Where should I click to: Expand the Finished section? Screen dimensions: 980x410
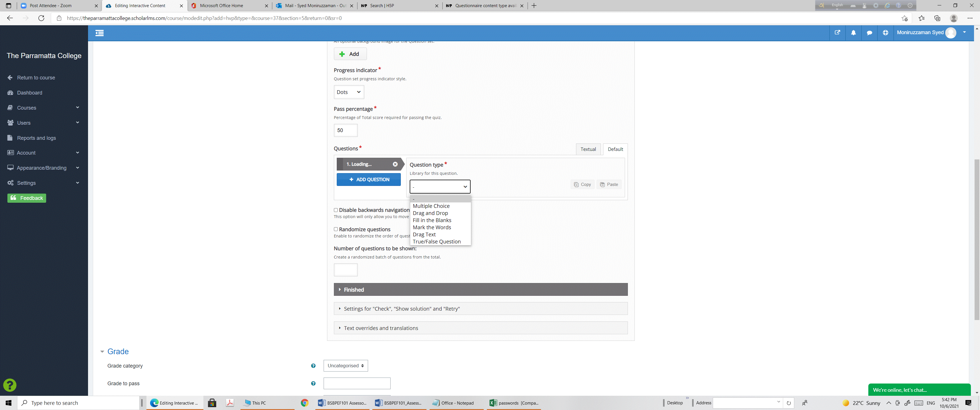(481, 290)
